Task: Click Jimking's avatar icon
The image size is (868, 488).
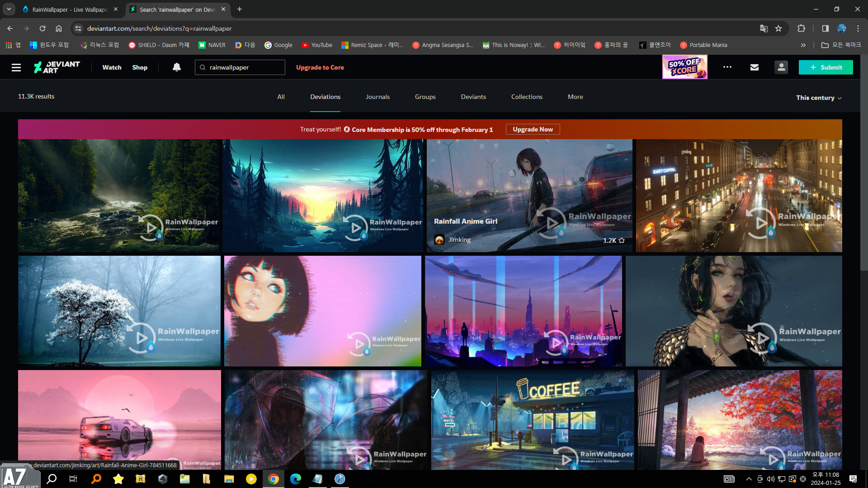Action: click(439, 240)
